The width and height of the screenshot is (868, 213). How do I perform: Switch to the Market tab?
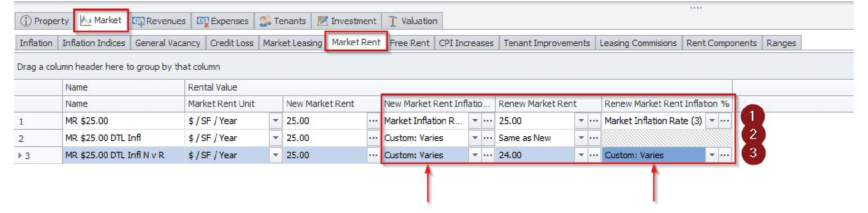tap(101, 20)
